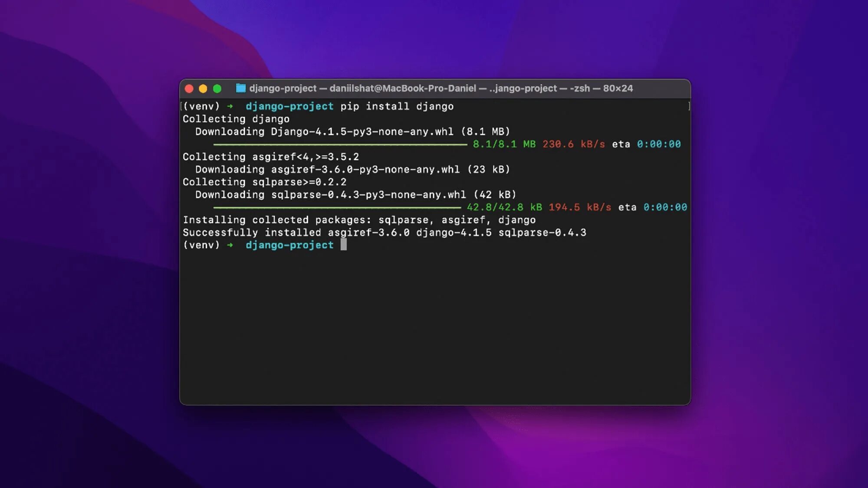
Task: Click the green prompt arrow on first line
Action: click(230, 106)
